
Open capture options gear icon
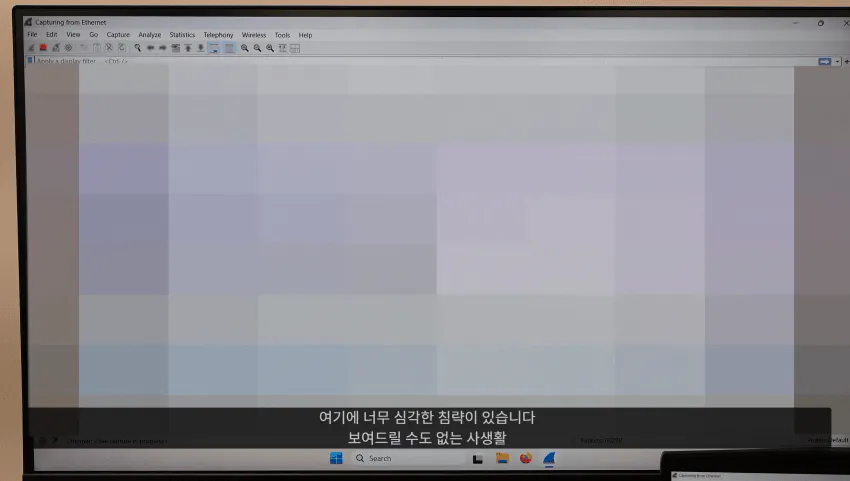69,48
